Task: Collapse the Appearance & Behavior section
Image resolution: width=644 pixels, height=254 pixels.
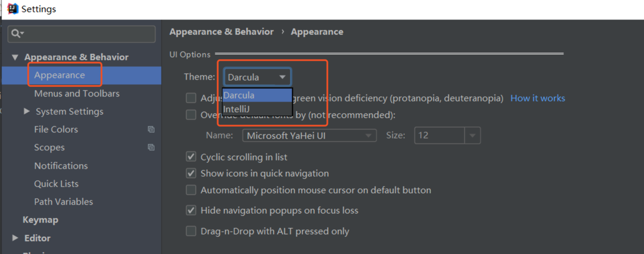Action: click(x=15, y=57)
